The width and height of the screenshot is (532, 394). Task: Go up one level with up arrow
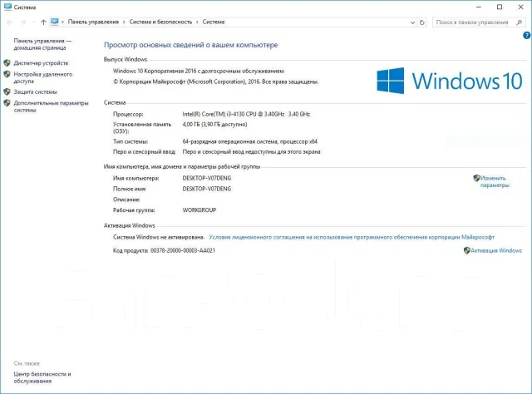pos(43,22)
